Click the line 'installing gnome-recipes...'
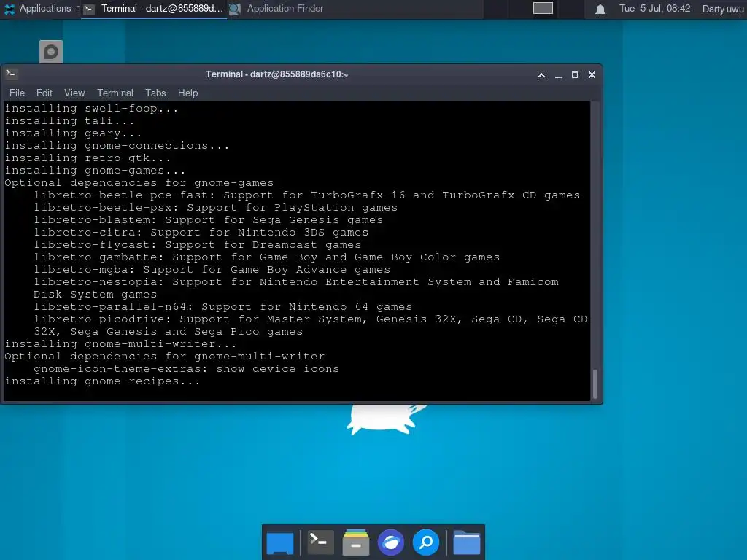 (102, 381)
